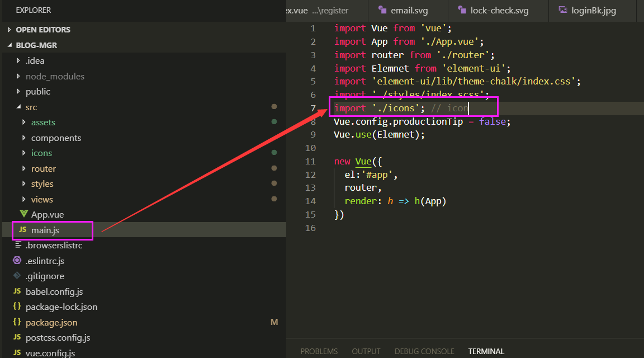
Task: Click line number 1 in the gutter
Action: 313,29
